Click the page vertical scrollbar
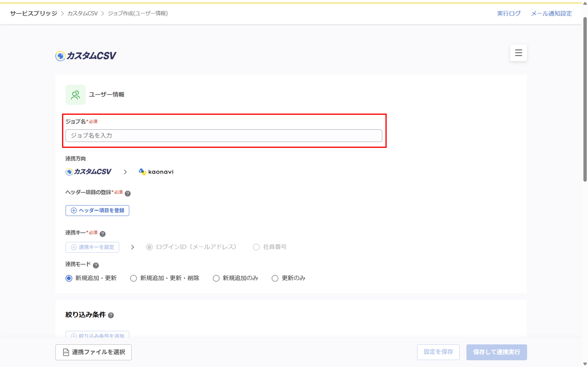The image size is (588, 367). click(585, 99)
